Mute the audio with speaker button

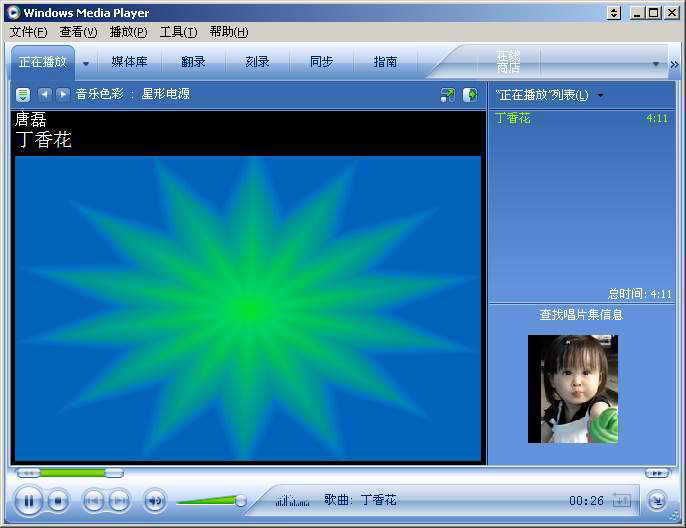(x=154, y=500)
